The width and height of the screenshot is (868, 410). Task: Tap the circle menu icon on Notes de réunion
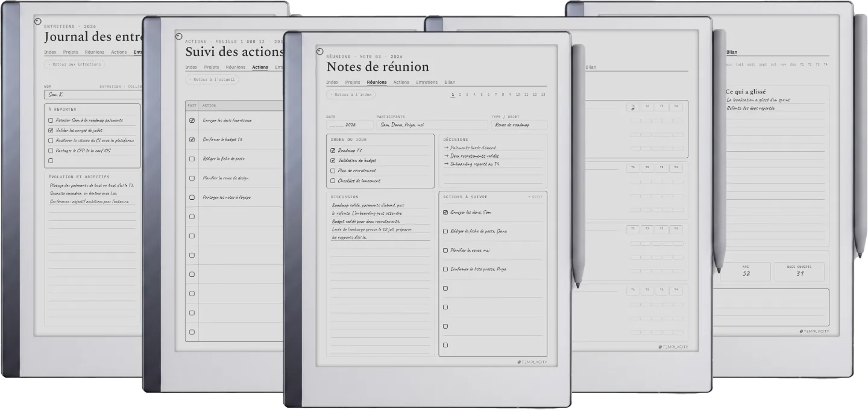click(x=319, y=51)
